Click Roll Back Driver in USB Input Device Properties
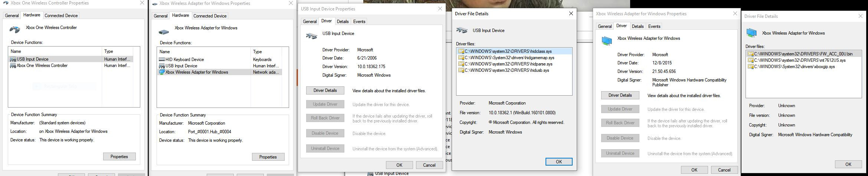The height and width of the screenshot is (176, 868). click(x=325, y=118)
